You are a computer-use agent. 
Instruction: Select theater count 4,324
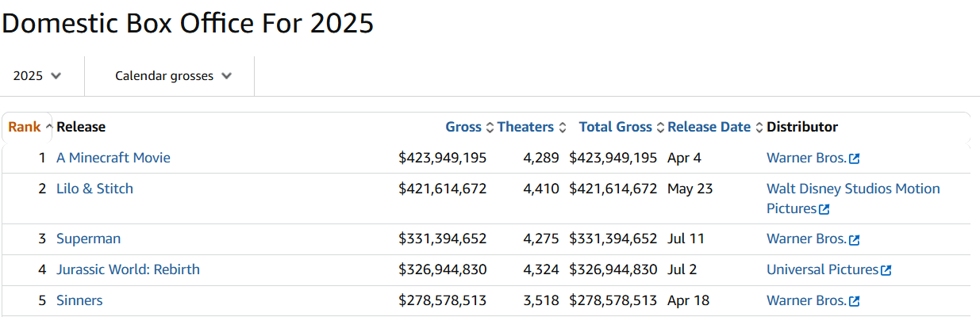pyautogui.click(x=541, y=269)
